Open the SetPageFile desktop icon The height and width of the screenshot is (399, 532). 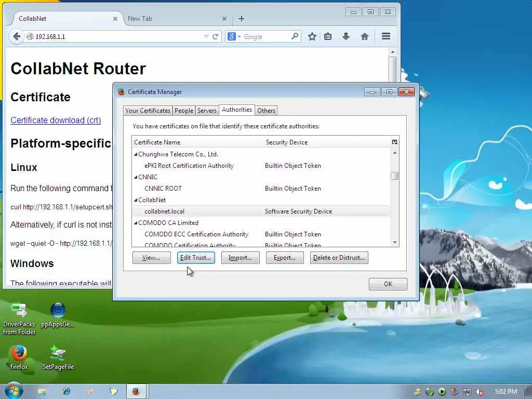pos(58,357)
